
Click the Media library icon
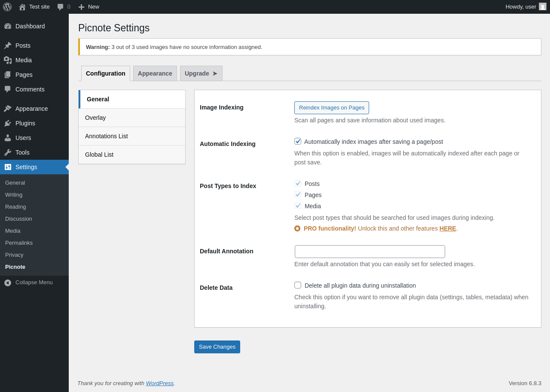click(x=8, y=60)
